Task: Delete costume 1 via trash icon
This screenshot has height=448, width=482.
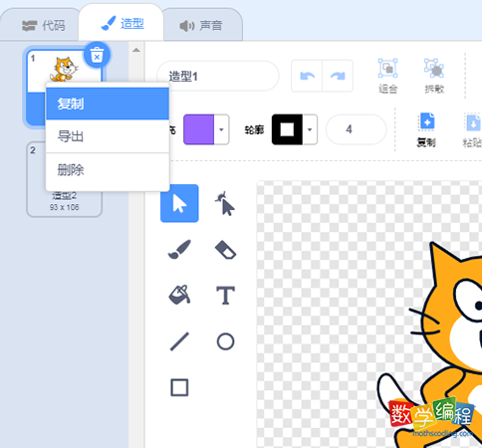Action: pos(97,55)
